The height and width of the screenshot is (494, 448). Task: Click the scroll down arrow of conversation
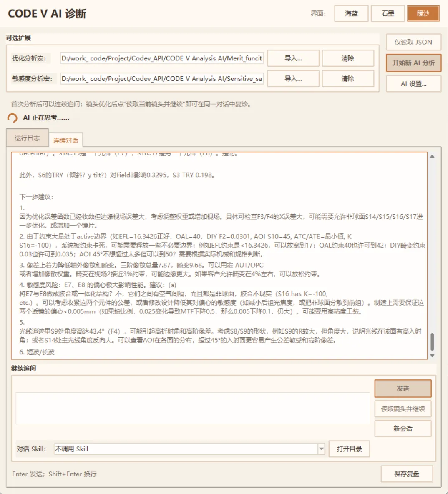(432, 355)
